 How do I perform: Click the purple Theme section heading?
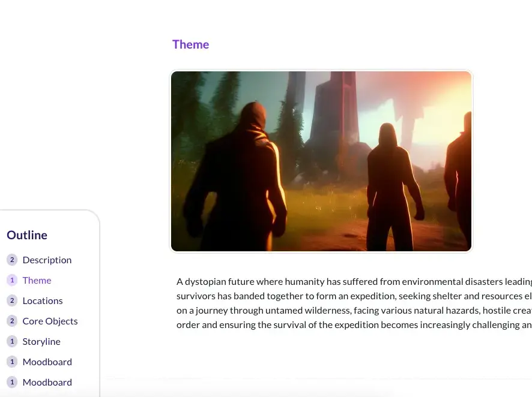pyautogui.click(x=190, y=44)
